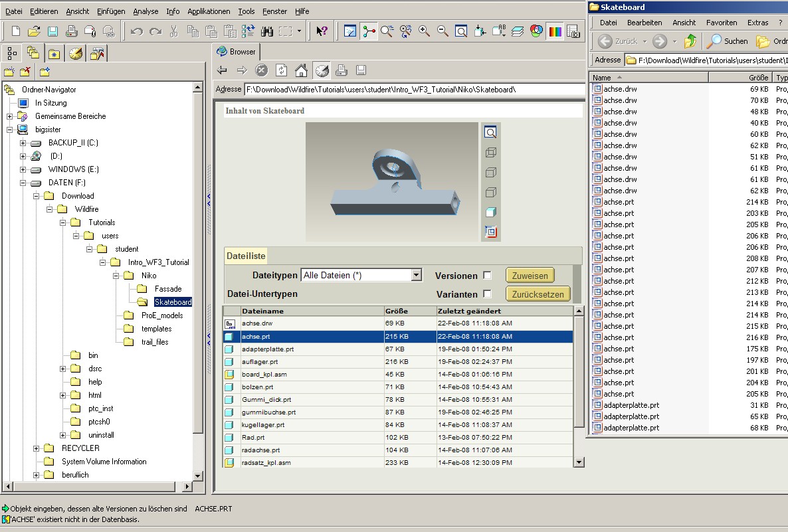The image size is (788, 532).
Task: Open the Dateitypen dropdown
Action: pos(416,275)
